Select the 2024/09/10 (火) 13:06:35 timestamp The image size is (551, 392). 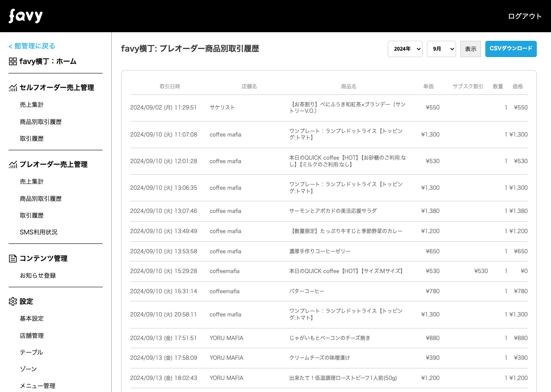pos(164,188)
